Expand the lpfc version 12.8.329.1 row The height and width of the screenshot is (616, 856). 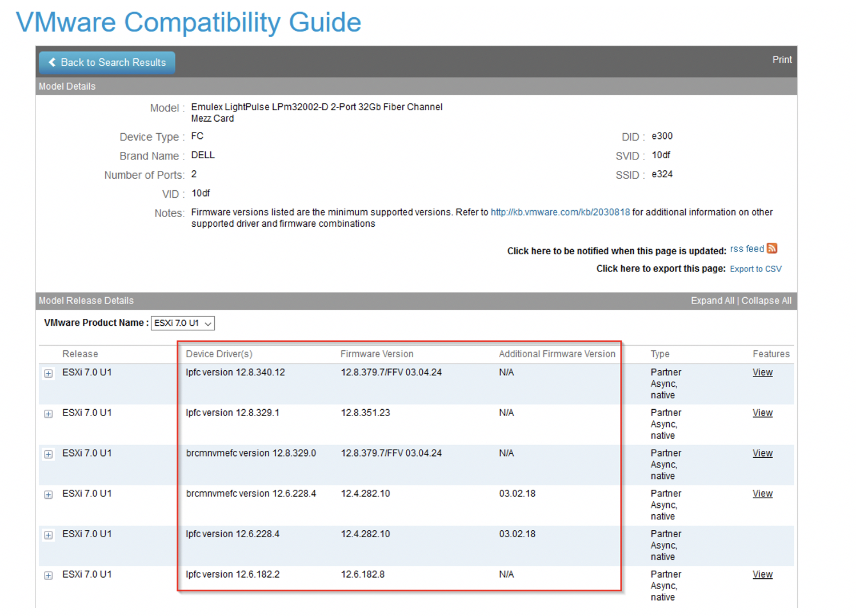pos(48,414)
